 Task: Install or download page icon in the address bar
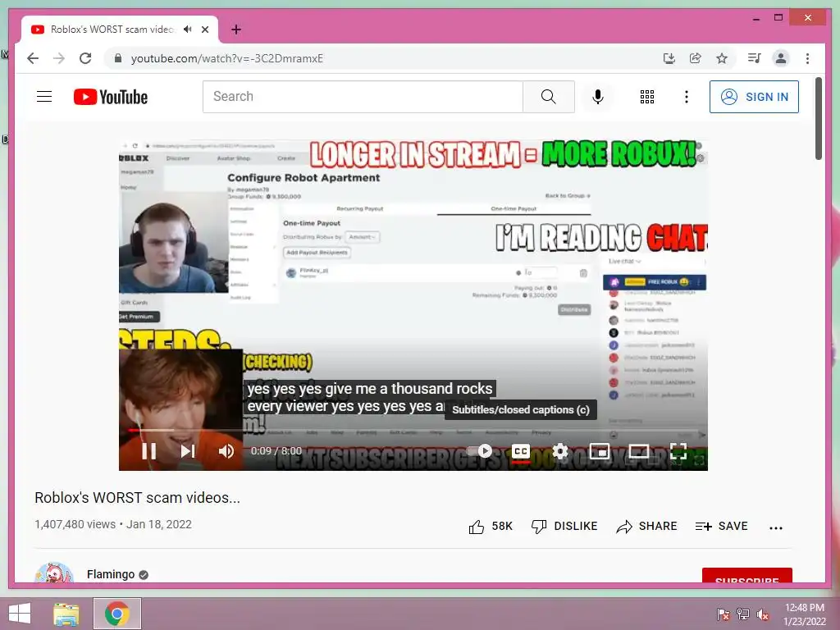pos(669,58)
